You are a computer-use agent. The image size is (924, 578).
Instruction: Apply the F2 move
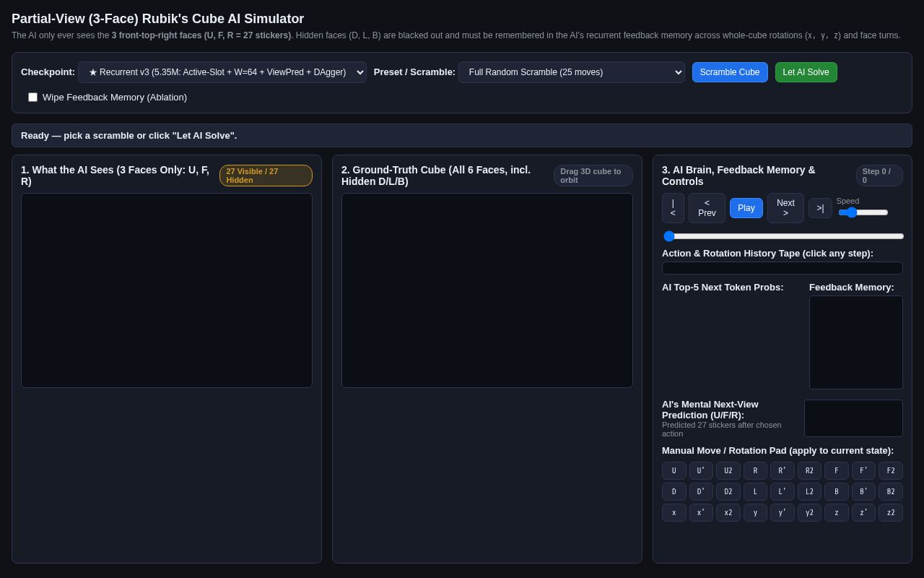(891, 471)
